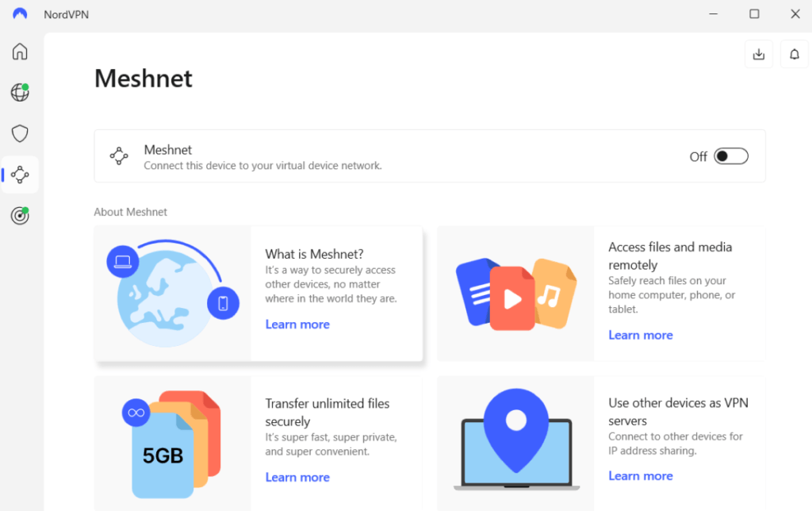Click the globe VPN servers icon

[x=20, y=93]
